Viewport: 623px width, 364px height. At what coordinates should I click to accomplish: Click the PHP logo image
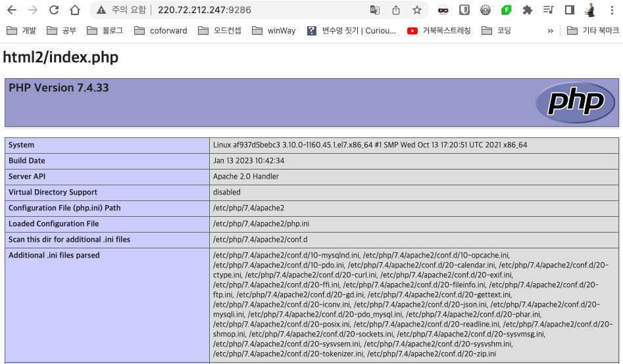point(576,102)
